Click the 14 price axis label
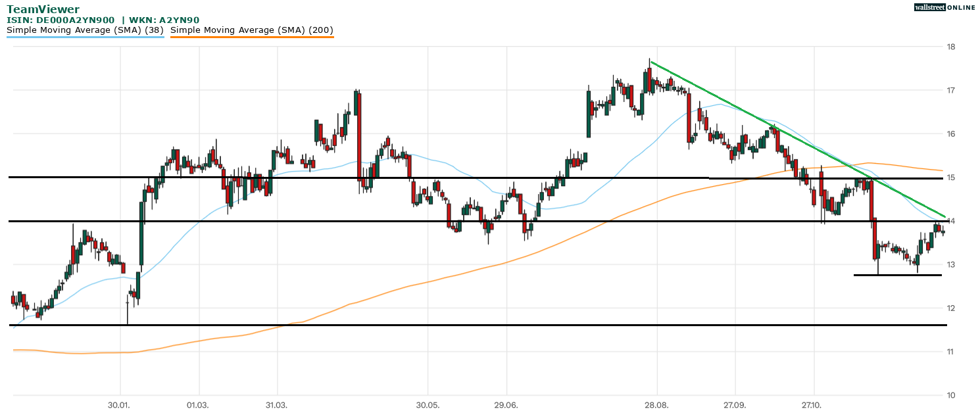The width and height of the screenshot is (980, 409). point(951,221)
